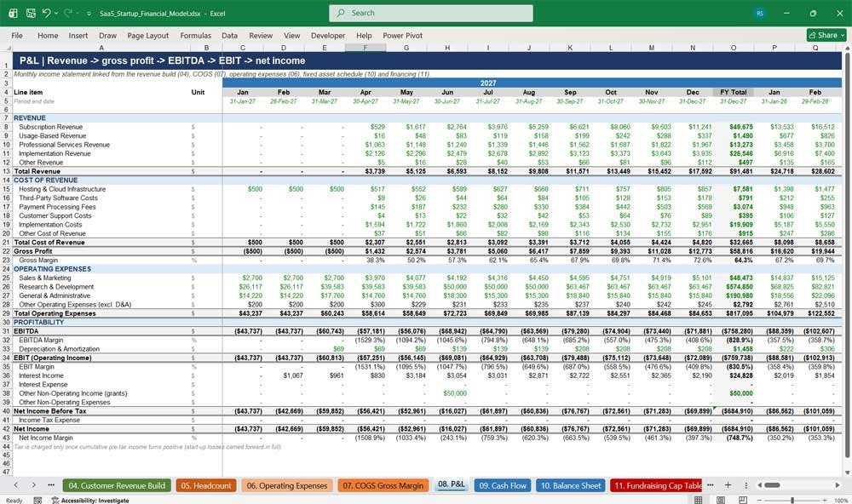
Task: Add a new sheet with plus icon
Action: [728, 485]
